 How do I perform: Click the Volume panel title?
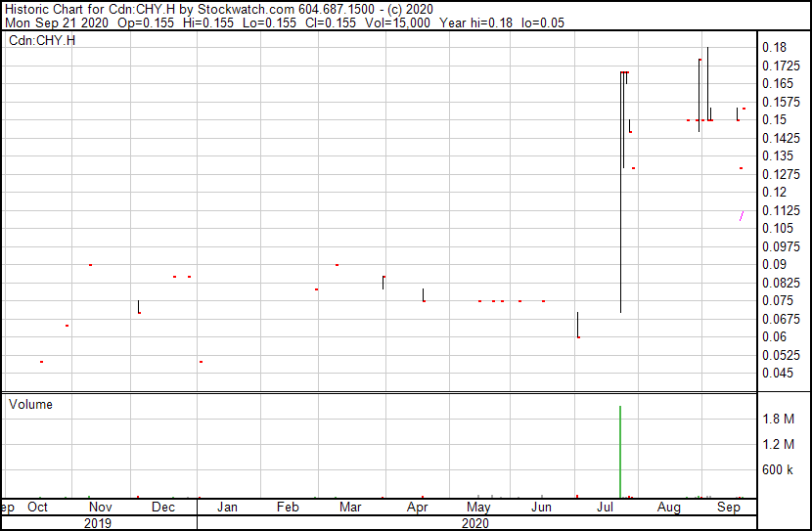30,404
